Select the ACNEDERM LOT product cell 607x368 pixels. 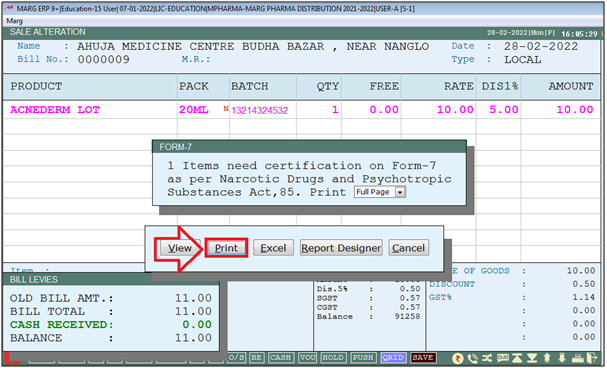[55, 110]
